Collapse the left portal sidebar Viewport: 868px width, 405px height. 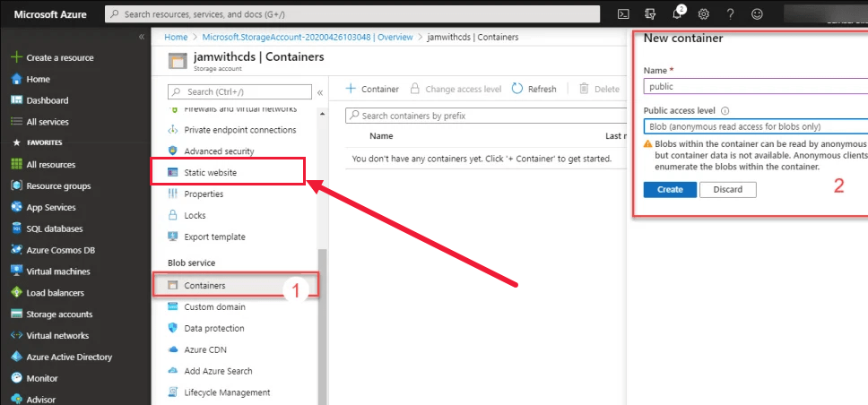click(141, 37)
